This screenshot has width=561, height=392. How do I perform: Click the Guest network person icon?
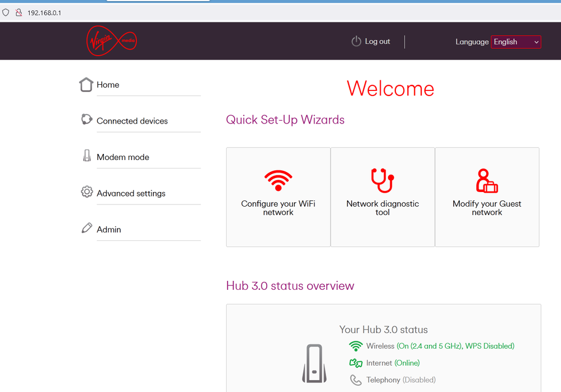point(486,181)
